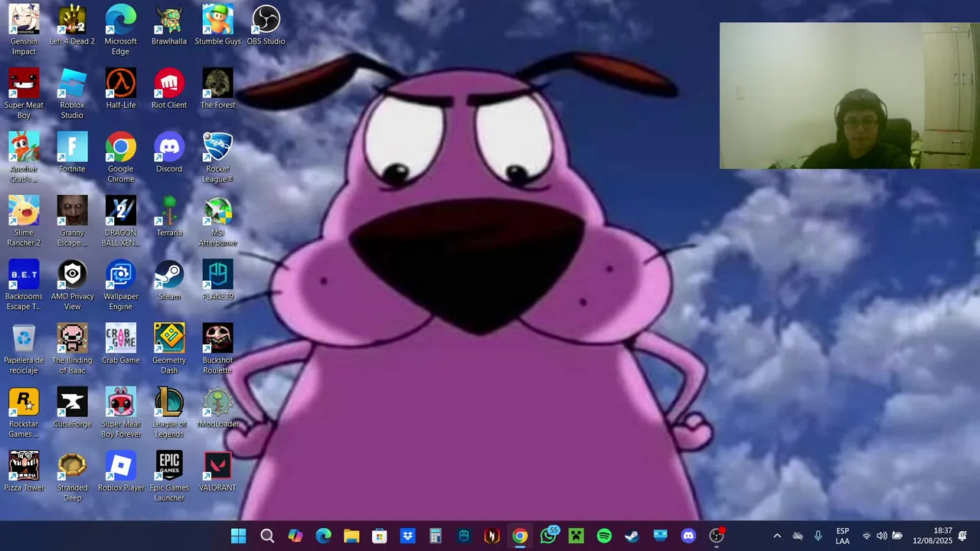980x551 pixels.
Task: Select the Rocket League desktop icon
Action: pyautogui.click(x=217, y=158)
